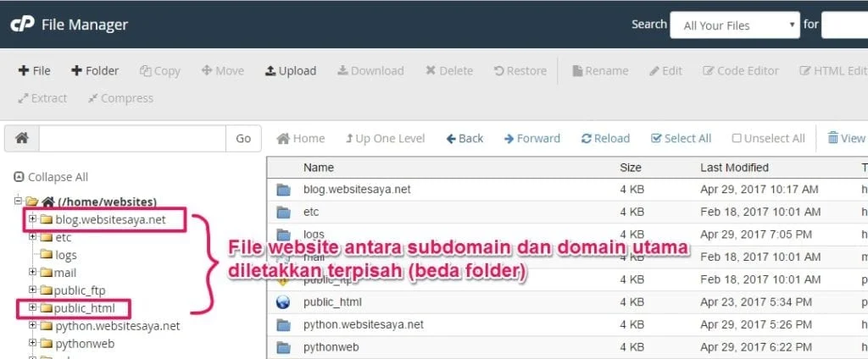Click the Forward navigation arrow

click(x=531, y=138)
